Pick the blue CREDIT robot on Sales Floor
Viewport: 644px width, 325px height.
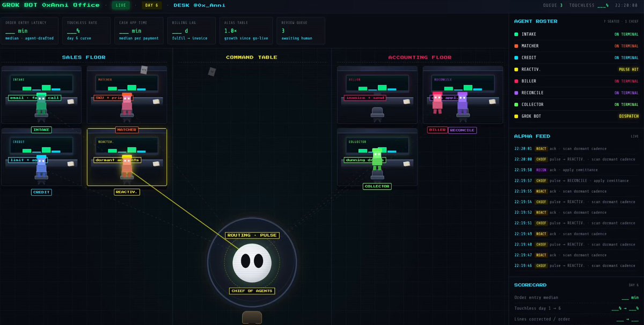pos(41,166)
